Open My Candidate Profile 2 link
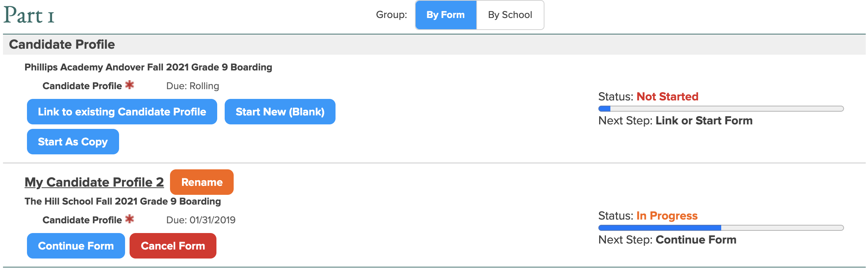Screen dimensions: 868x272 94,182
